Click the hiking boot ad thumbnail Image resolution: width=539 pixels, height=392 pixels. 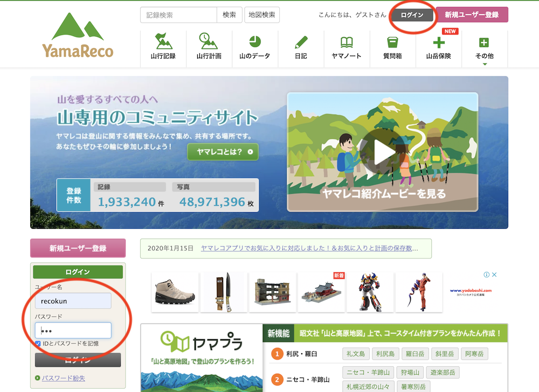point(175,292)
